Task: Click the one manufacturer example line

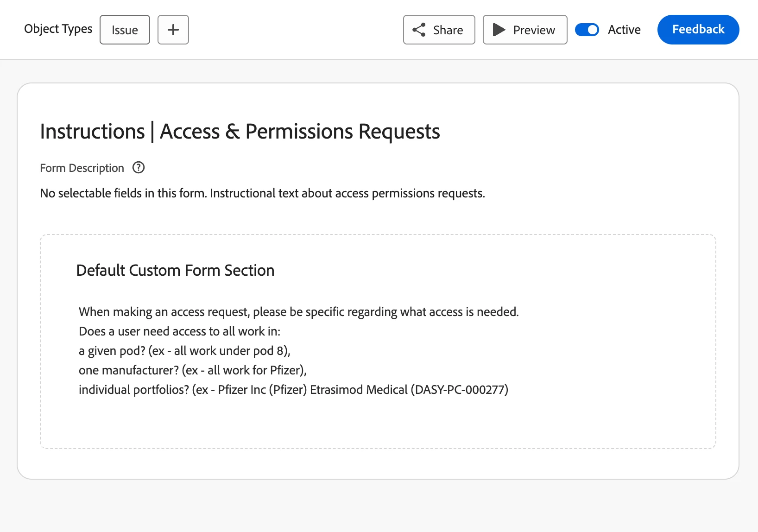Action: click(192, 370)
